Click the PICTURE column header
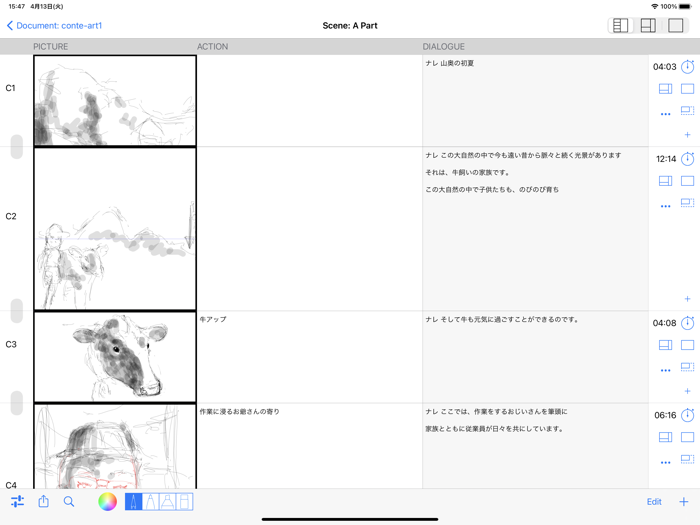 [50, 46]
